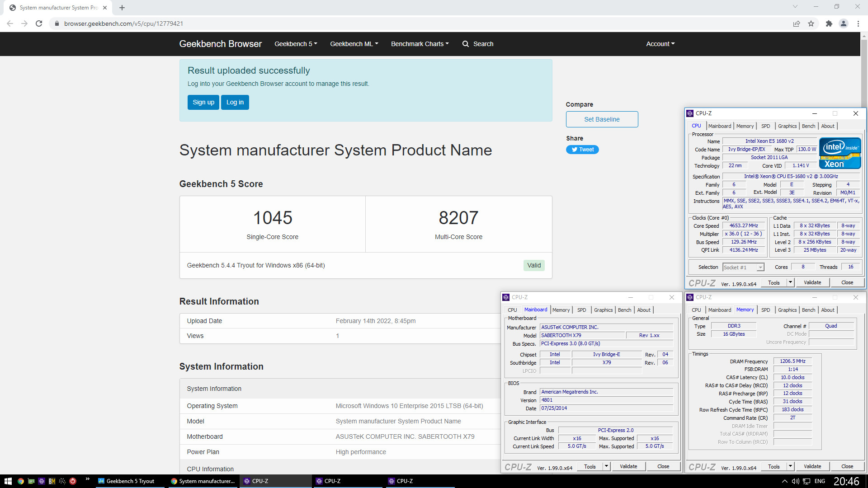Open the Chrome profile avatar

point(843,23)
